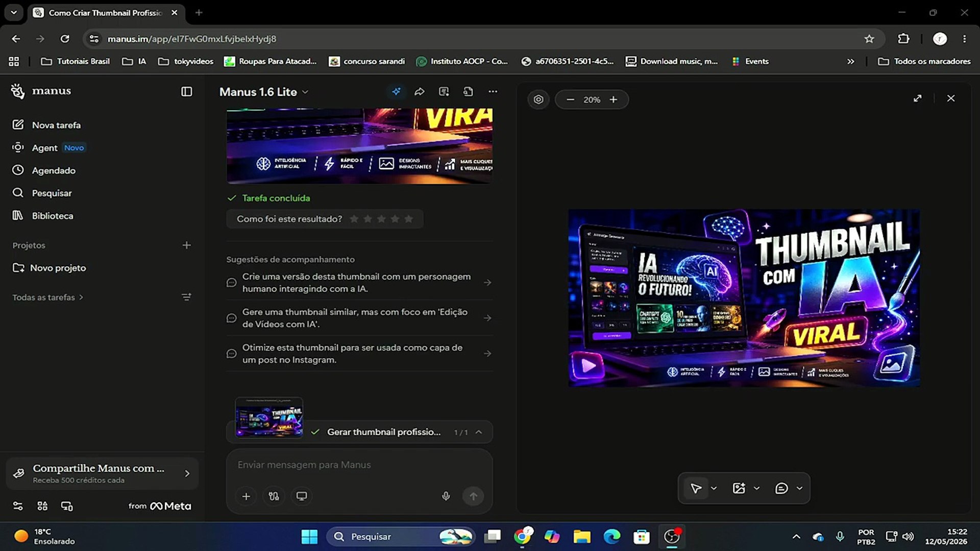Screen dimensions: 980x551
Task: Select suggestion about Edição de Vídeos com IA
Action: (359, 318)
